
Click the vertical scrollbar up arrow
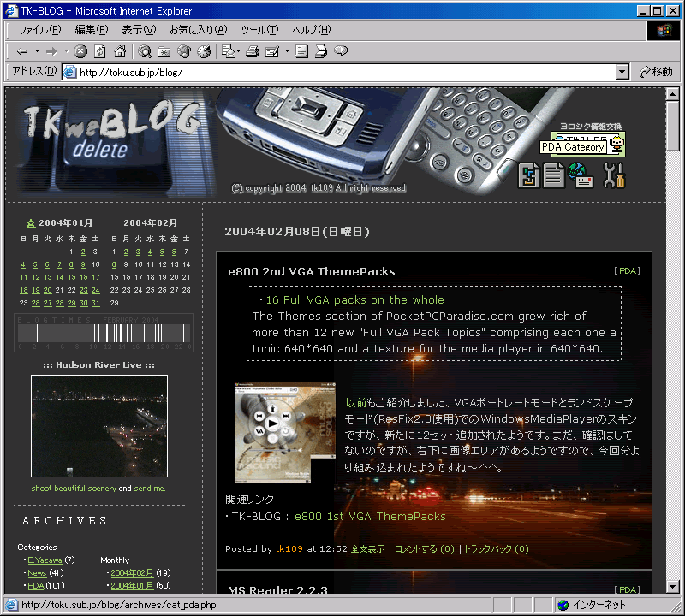click(x=673, y=94)
